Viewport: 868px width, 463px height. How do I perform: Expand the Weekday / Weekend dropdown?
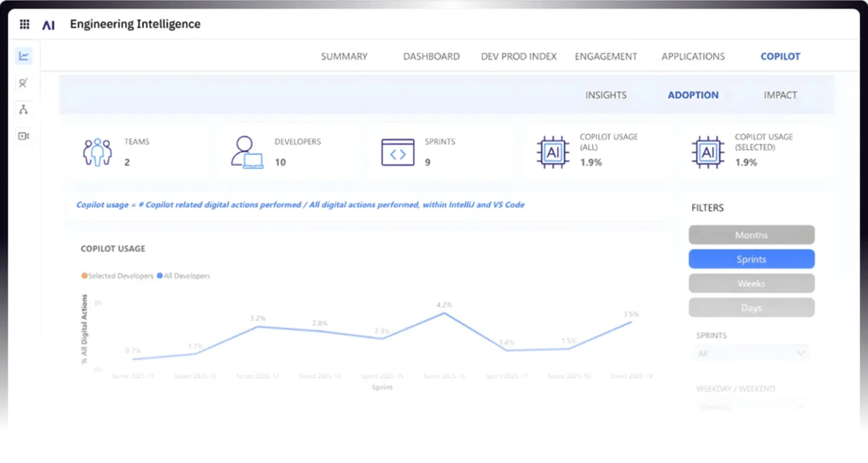[x=751, y=407]
